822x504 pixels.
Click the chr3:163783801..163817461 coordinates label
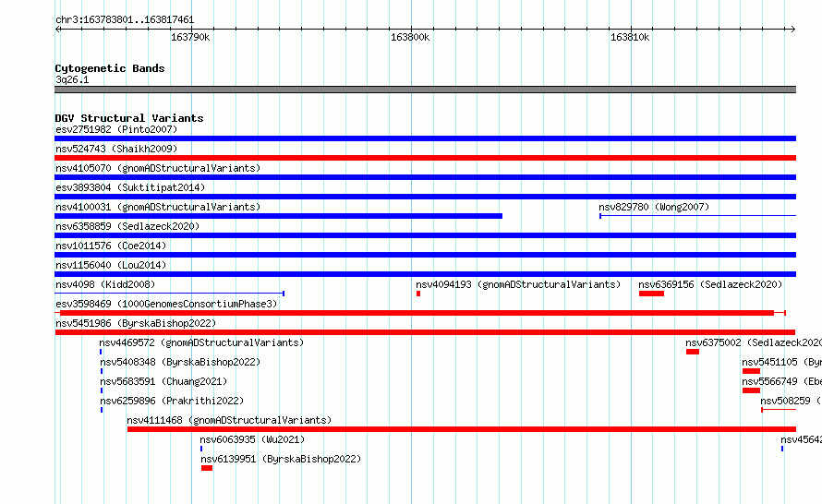125,20
